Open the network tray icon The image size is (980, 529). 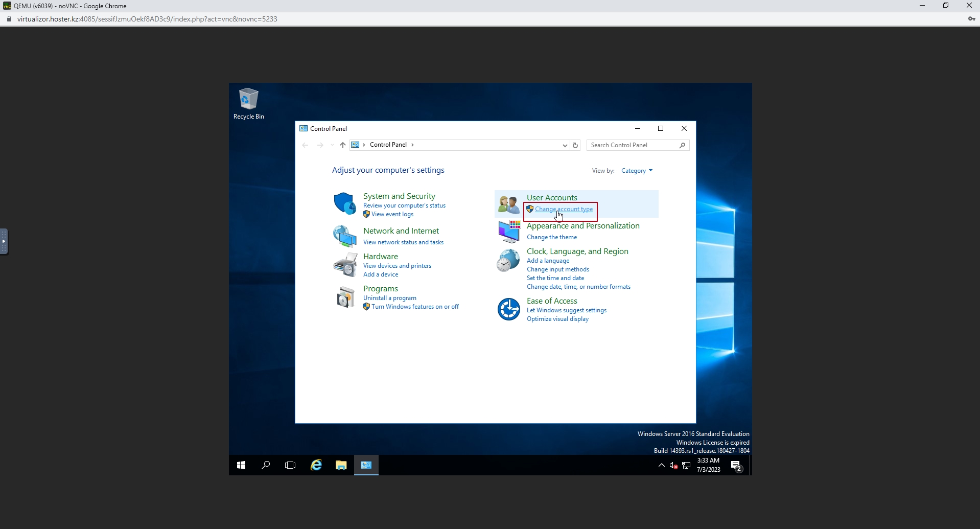coord(686,465)
